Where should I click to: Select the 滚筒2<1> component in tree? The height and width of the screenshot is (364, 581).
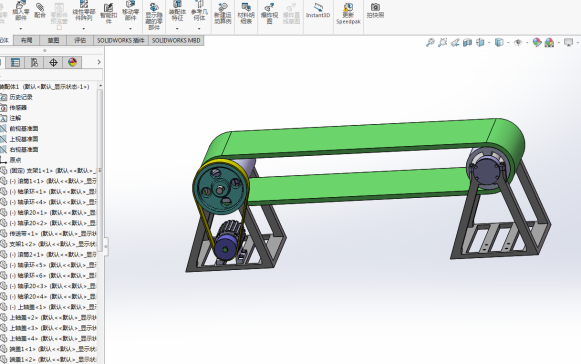click(53, 255)
